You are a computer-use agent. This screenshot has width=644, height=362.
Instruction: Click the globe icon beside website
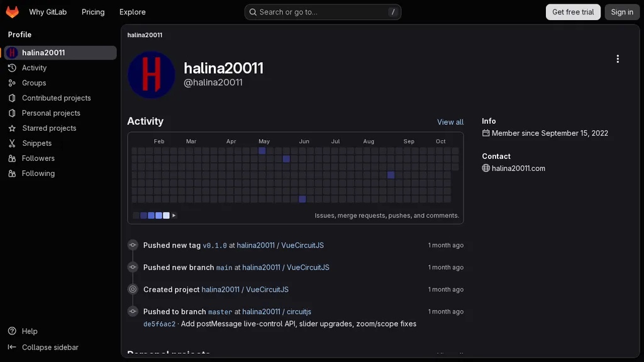pyautogui.click(x=486, y=168)
